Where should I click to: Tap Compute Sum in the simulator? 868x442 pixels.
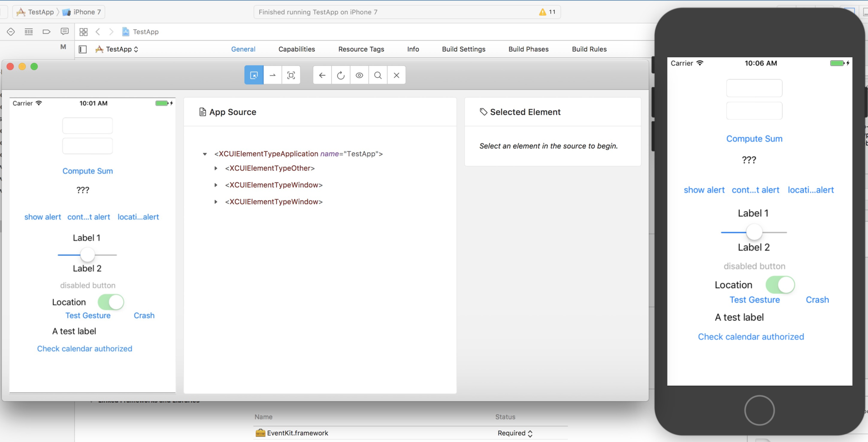(x=754, y=139)
